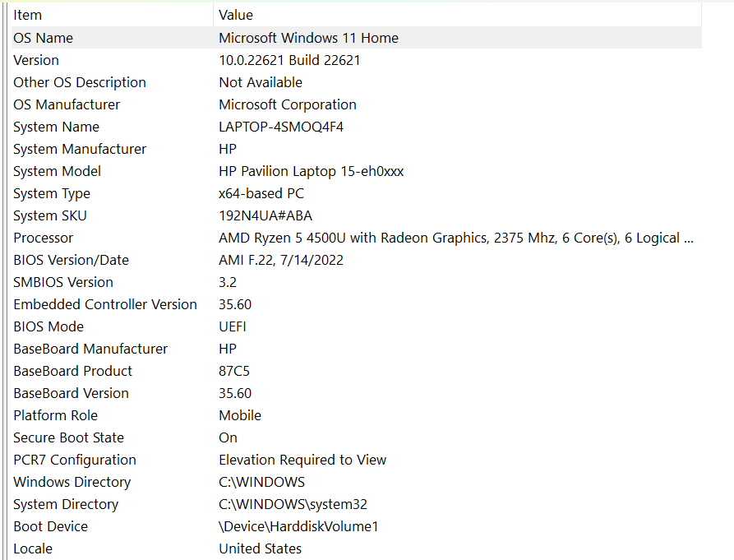
Task: Click the On value for Secure Boot
Action: pos(228,437)
